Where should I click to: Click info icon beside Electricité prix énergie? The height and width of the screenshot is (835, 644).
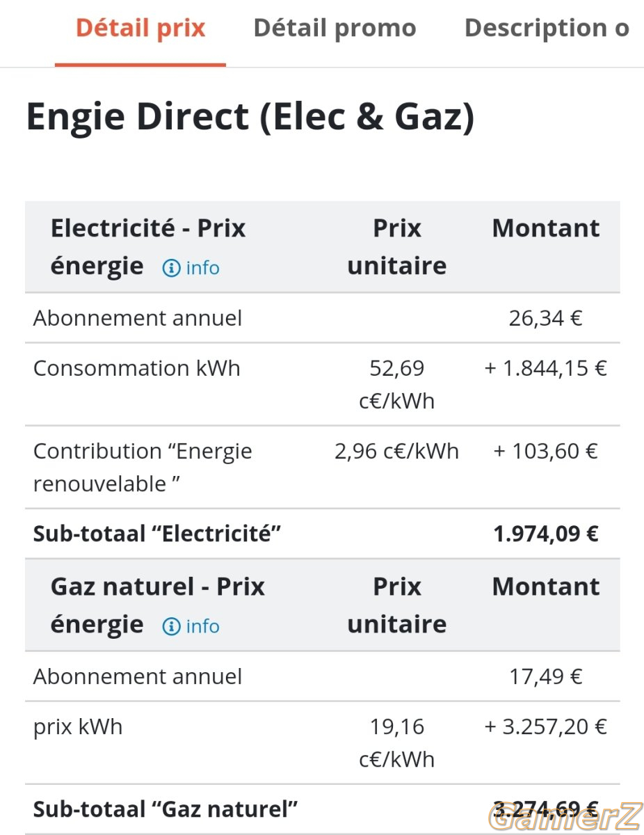171,268
